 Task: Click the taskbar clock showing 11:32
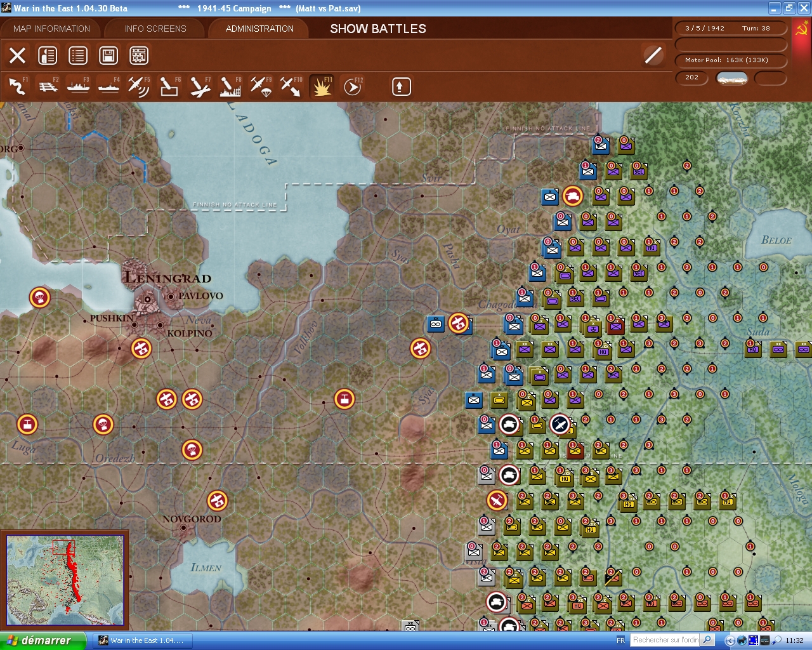point(794,640)
